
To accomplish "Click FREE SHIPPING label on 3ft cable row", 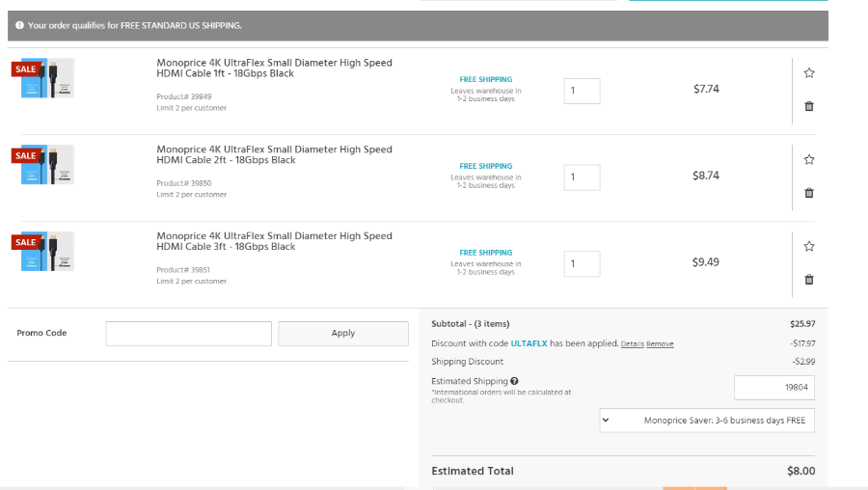I will pos(485,253).
